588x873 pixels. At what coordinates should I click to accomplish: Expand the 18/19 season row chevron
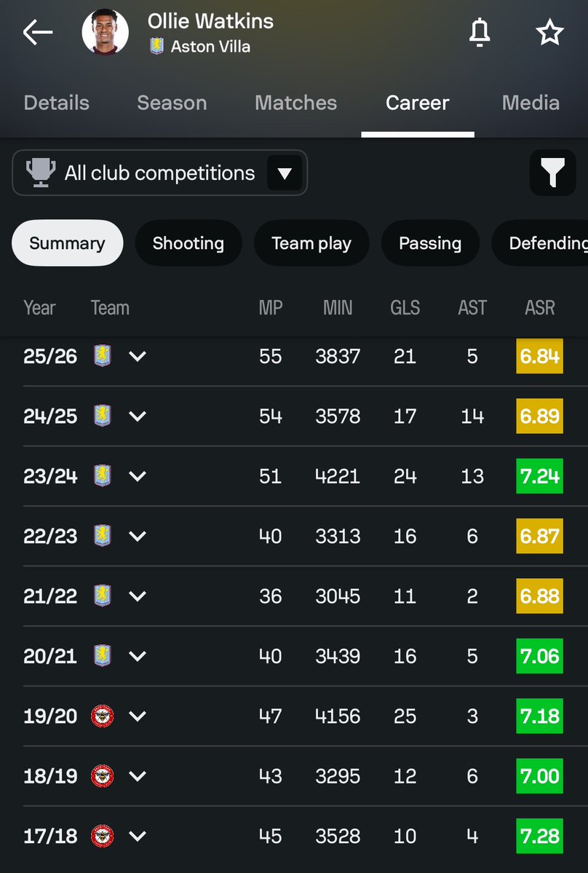[x=138, y=775]
